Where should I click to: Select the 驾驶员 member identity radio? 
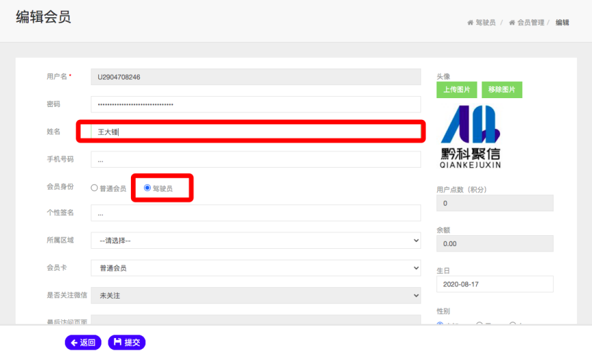point(147,188)
